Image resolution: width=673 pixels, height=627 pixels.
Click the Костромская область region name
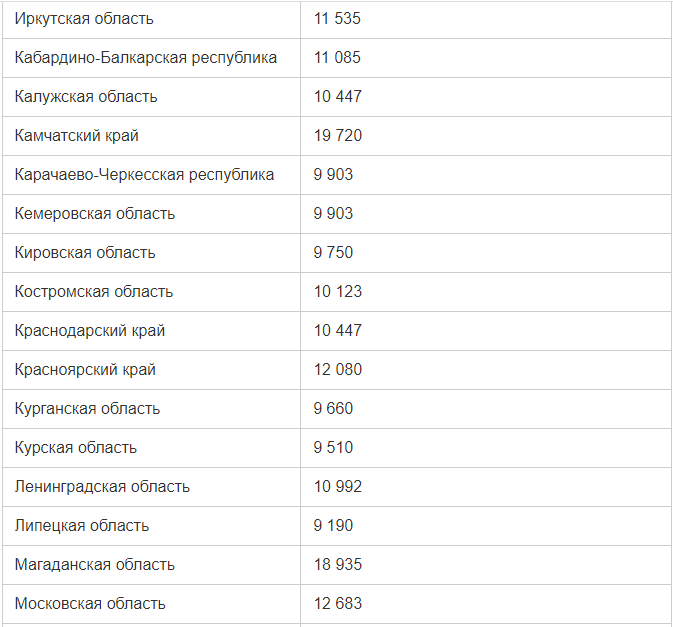[x=94, y=292]
